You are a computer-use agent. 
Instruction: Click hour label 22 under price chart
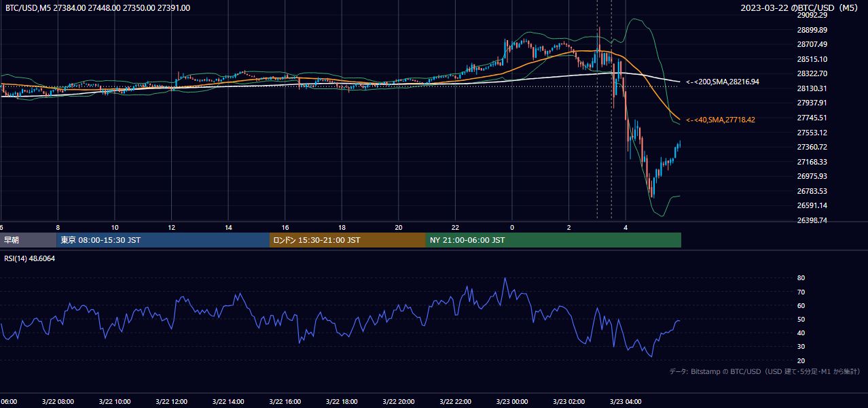pyautogui.click(x=456, y=227)
